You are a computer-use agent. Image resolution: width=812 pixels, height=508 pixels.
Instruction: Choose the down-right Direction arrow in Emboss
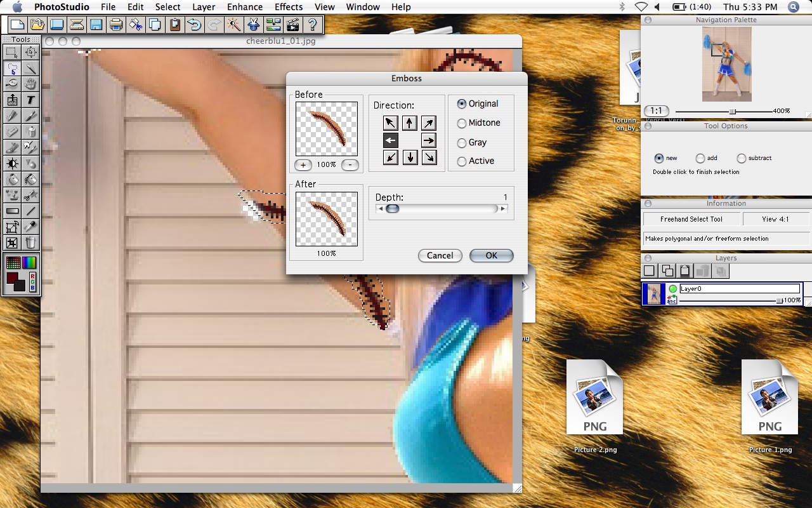(429, 157)
